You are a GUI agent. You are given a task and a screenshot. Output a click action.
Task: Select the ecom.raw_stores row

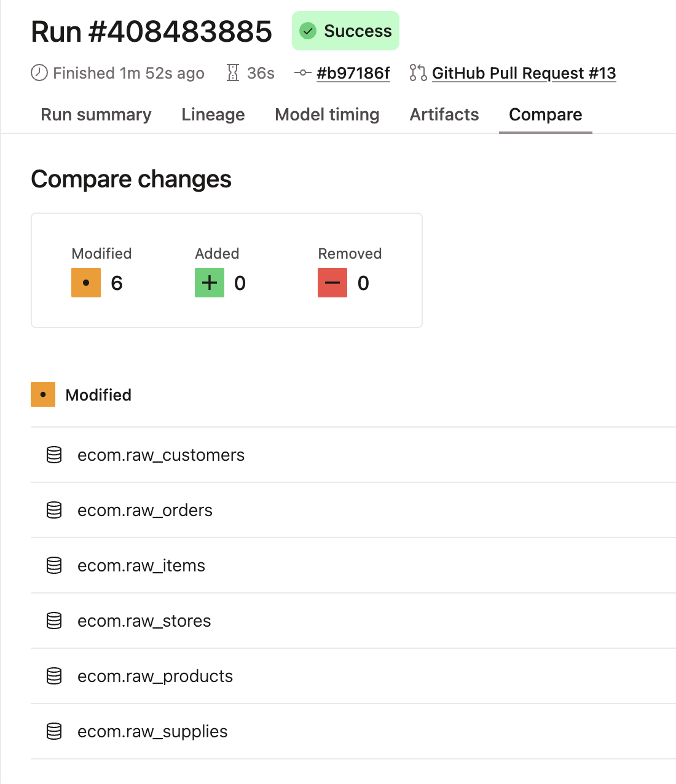pyautogui.click(x=144, y=621)
